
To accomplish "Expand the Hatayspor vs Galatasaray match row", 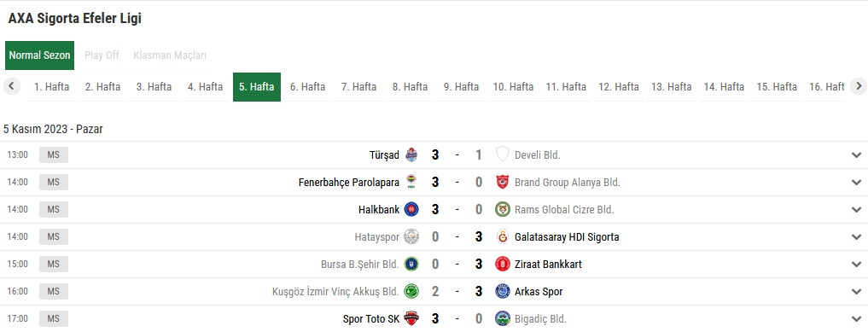I will pos(856,236).
